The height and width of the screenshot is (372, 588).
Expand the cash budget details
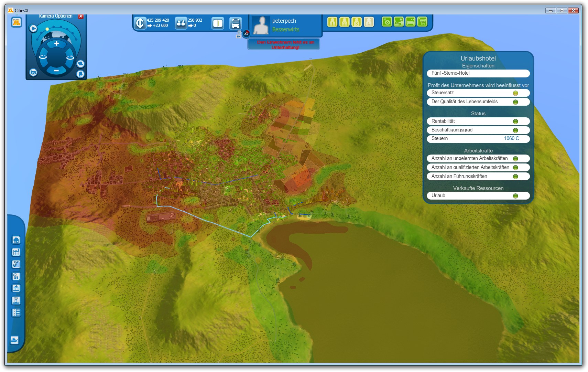tap(140, 23)
